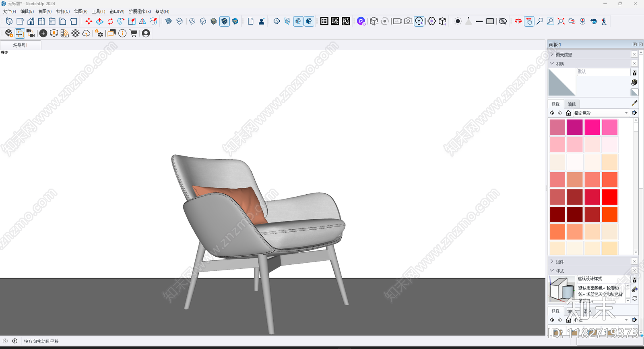
Task: Open the styles details arrow menu
Action: coord(634,320)
